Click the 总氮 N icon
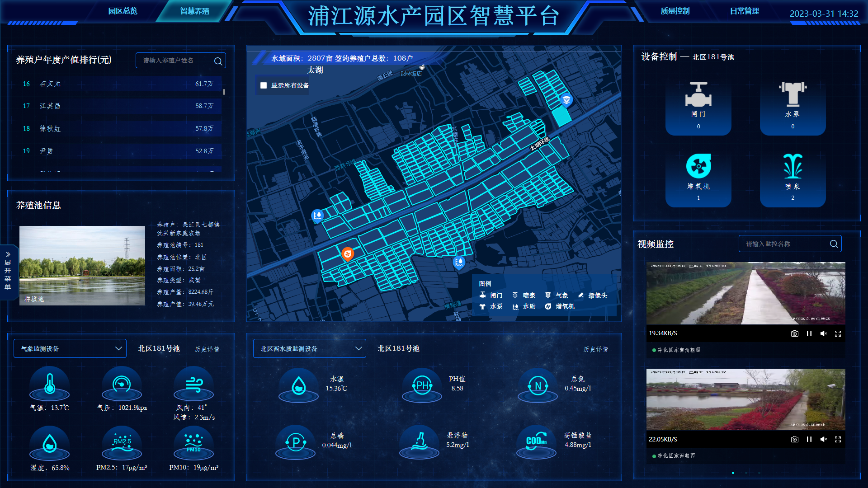 538,385
